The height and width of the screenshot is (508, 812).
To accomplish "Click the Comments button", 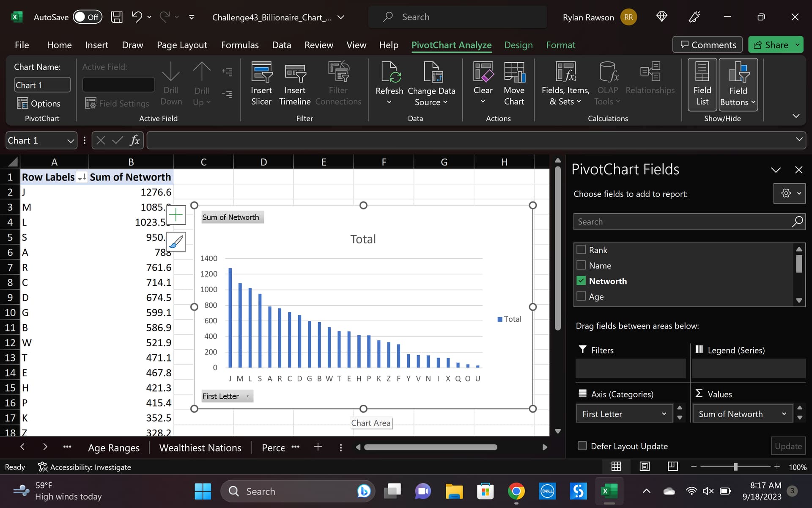I will pyautogui.click(x=708, y=45).
